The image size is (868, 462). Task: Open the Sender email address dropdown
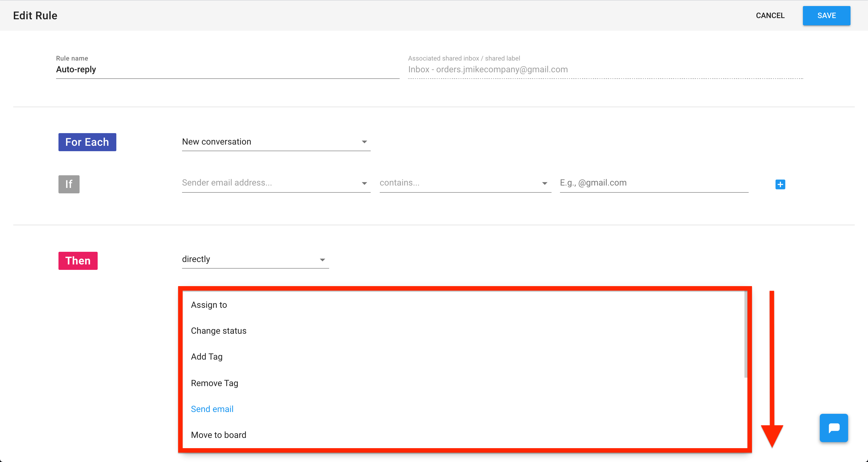[x=276, y=183]
